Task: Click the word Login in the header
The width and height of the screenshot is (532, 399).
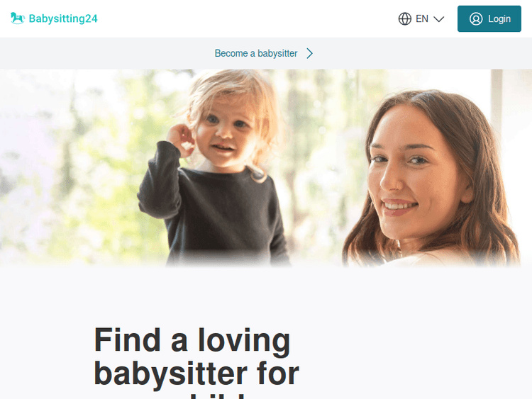Action: [499, 18]
